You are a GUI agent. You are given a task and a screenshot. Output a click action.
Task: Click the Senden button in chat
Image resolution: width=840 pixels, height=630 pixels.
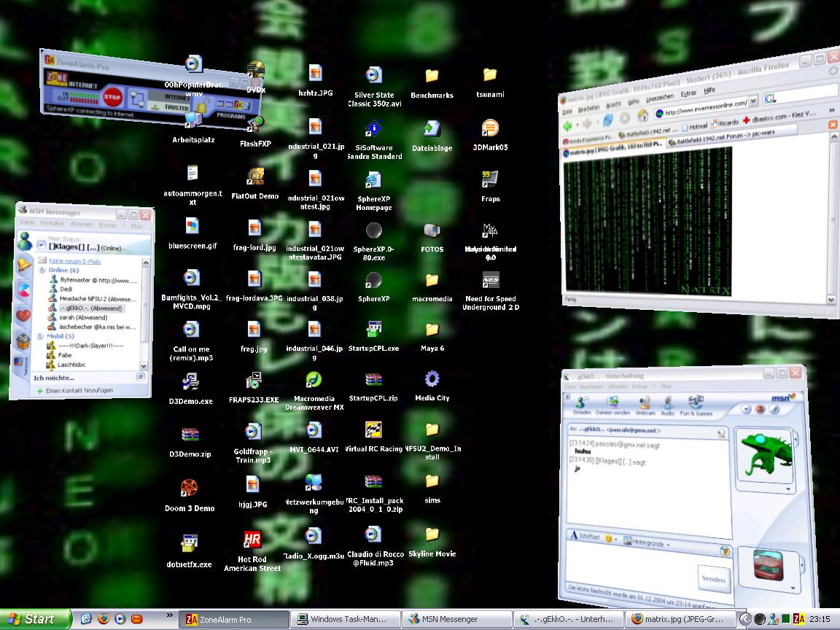[x=713, y=579]
